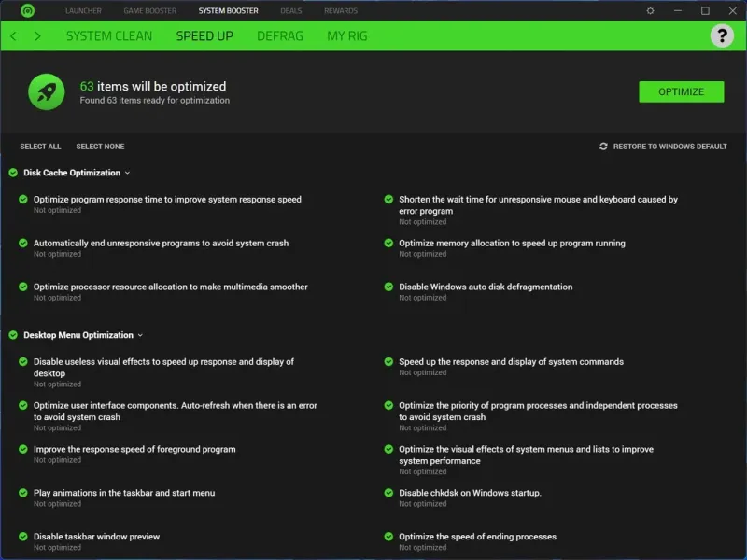Click the restore refresh icon

[603, 147]
